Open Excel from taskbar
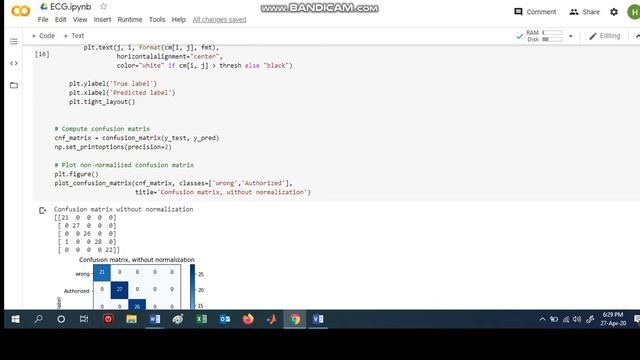 pyautogui.click(x=202, y=319)
